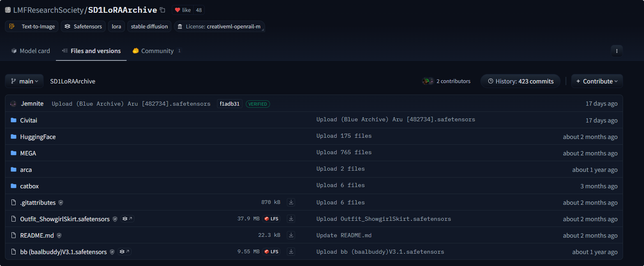Download Outfit_ShowgirlSkirt.safetensors
644x266 pixels.
[x=291, y=219]
